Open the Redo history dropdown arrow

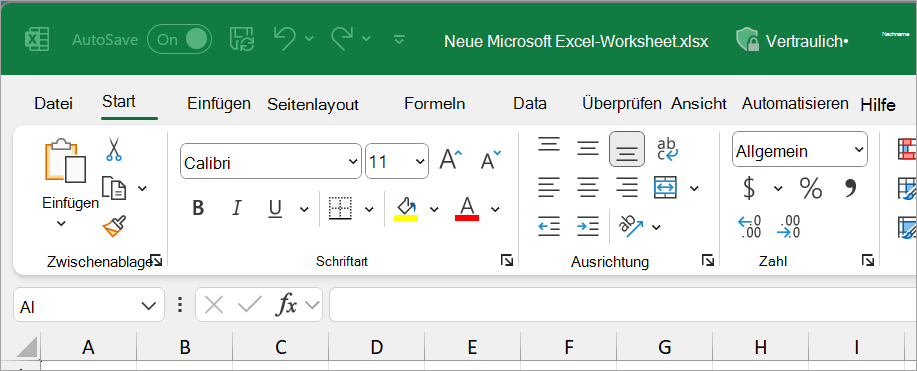click(366, 39)
